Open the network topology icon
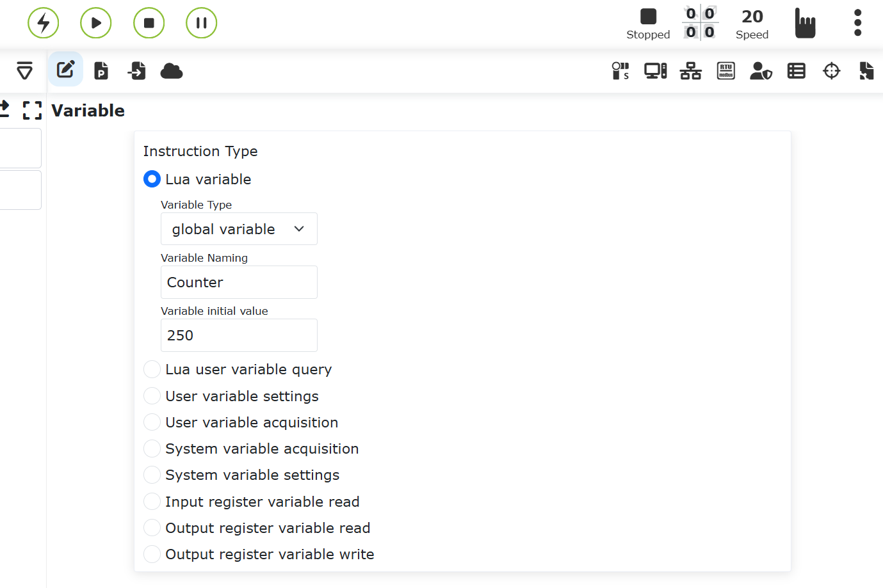 tap(690, 71)
